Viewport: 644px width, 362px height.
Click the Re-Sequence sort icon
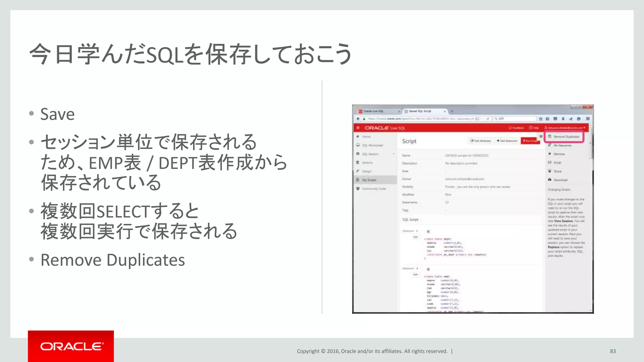[x=550, y=145]
